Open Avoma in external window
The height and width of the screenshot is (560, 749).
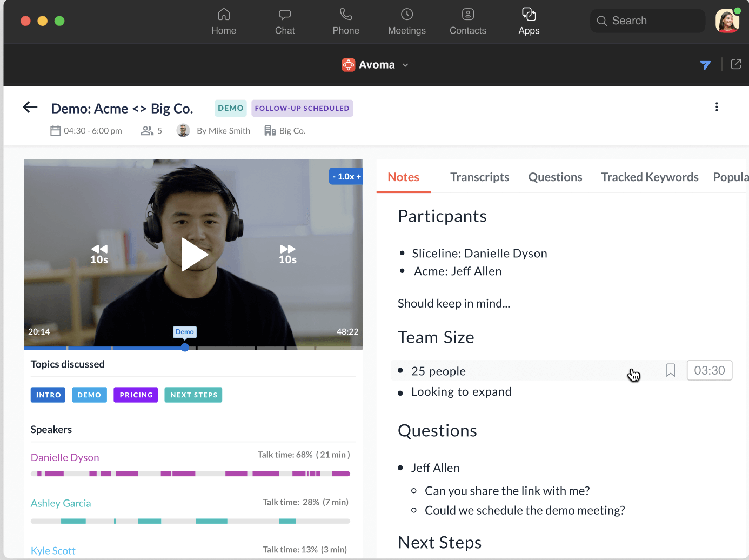coord(736,64)
